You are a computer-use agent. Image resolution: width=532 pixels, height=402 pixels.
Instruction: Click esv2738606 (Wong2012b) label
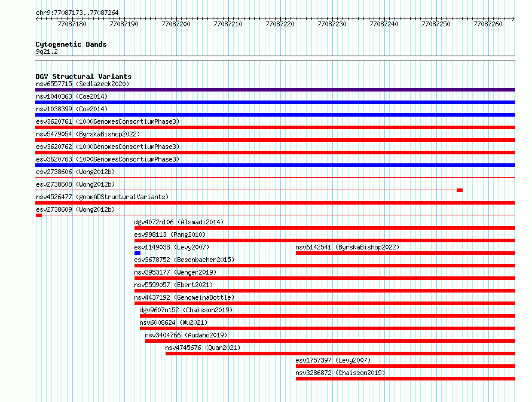tap(75, 172)
